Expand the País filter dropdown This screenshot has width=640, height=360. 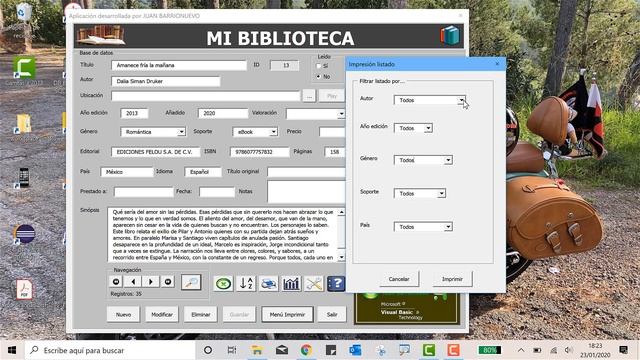pos(448,227)
